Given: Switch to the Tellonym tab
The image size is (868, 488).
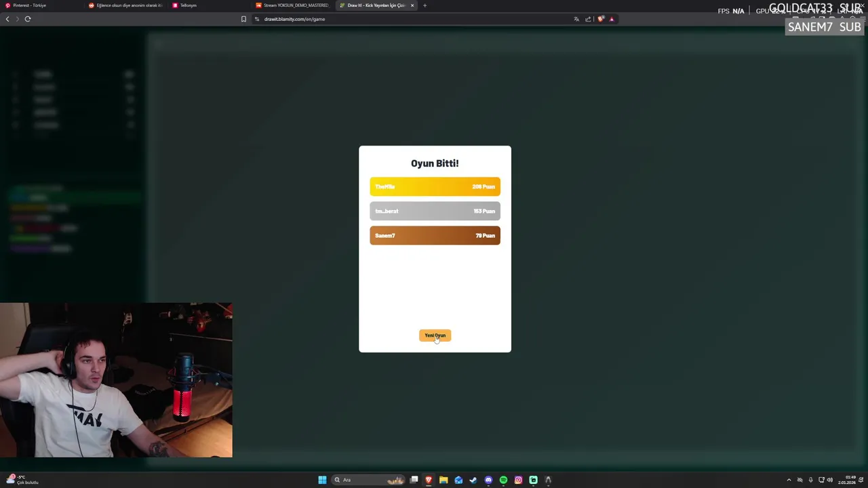Looking at the screenshot, I should 209,5.
